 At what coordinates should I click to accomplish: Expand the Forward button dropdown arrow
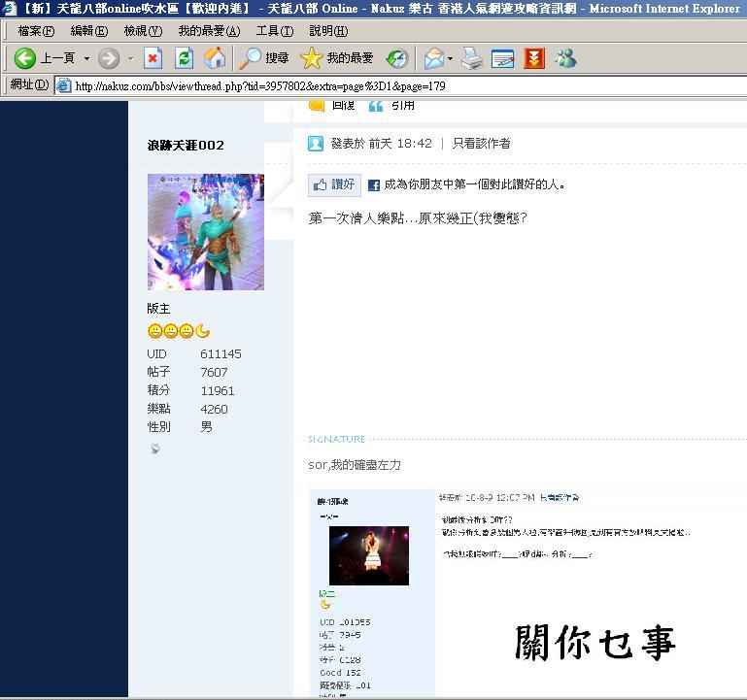(130, 58)
